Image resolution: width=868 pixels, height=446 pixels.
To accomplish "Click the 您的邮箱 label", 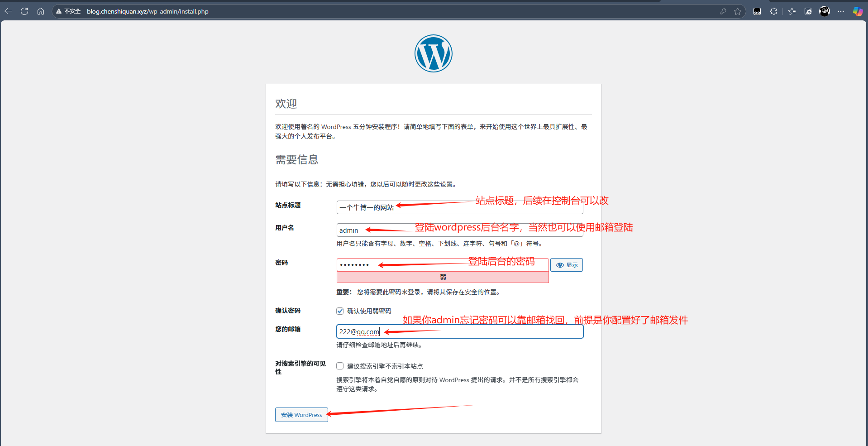I will pos(288,329).
